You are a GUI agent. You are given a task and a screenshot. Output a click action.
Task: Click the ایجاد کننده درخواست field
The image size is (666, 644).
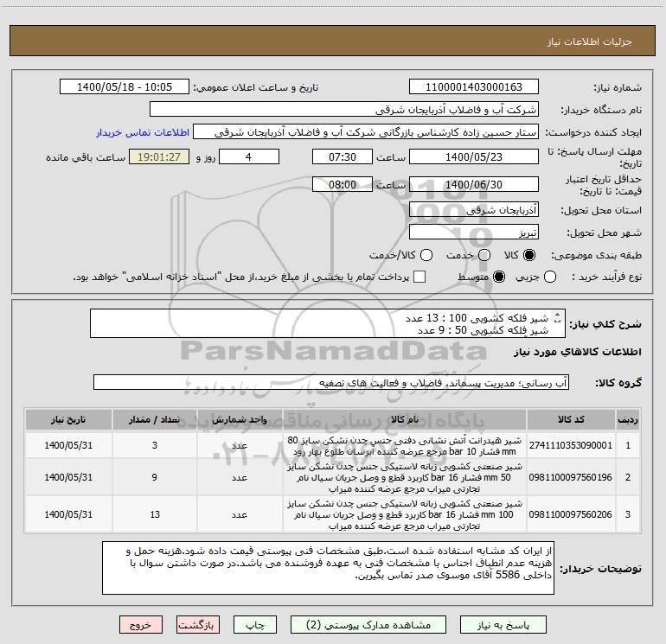pyautogui.click(x=366, y=132)
